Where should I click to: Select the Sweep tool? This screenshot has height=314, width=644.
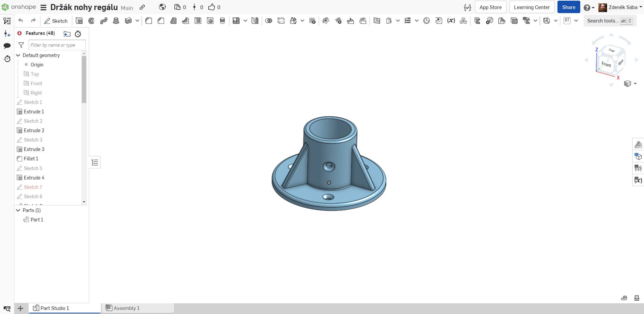[104, 21]
